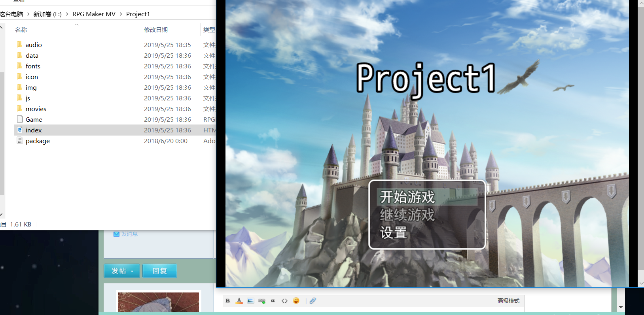The image size is (644, 315).
Task: Click the Project1 breadcrumb in address bar
Action: [138, 14]
